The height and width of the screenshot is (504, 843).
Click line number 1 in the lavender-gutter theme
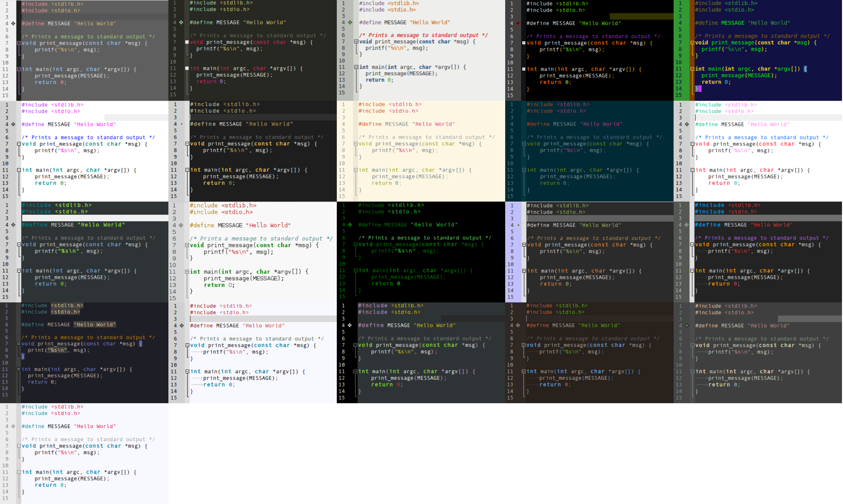(512, 206)
